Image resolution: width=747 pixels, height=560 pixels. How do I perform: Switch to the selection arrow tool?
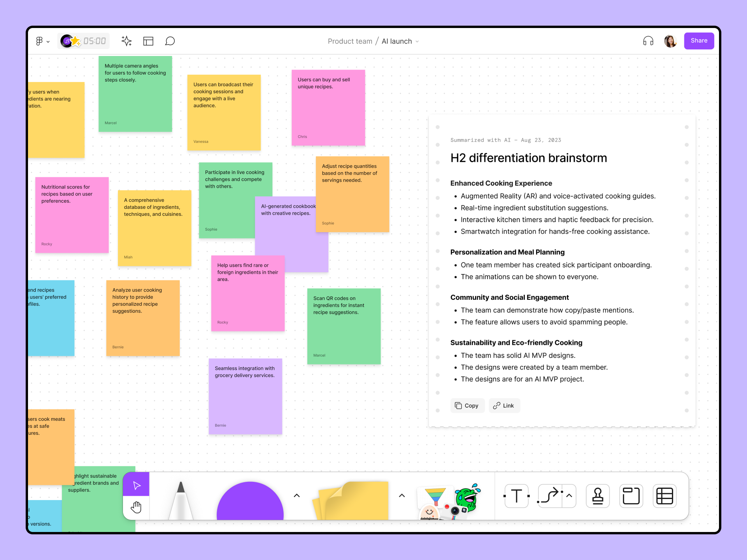click(136, 484)
